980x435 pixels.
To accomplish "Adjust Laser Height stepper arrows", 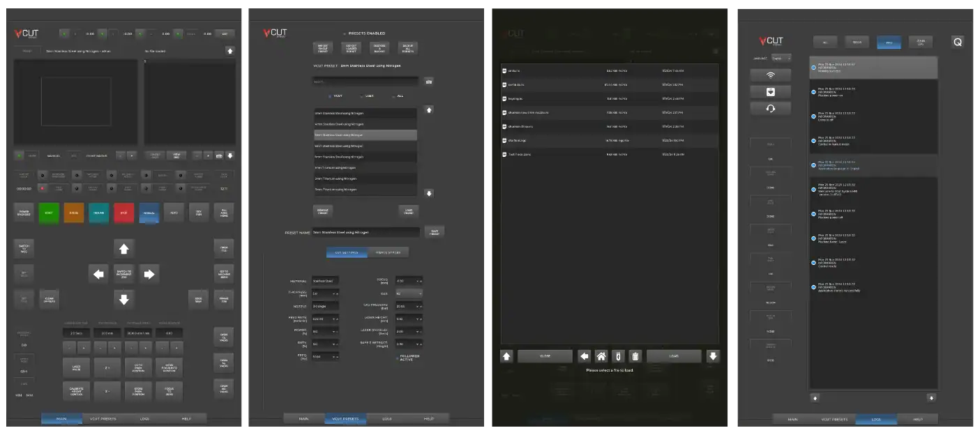I will point(419,319).
